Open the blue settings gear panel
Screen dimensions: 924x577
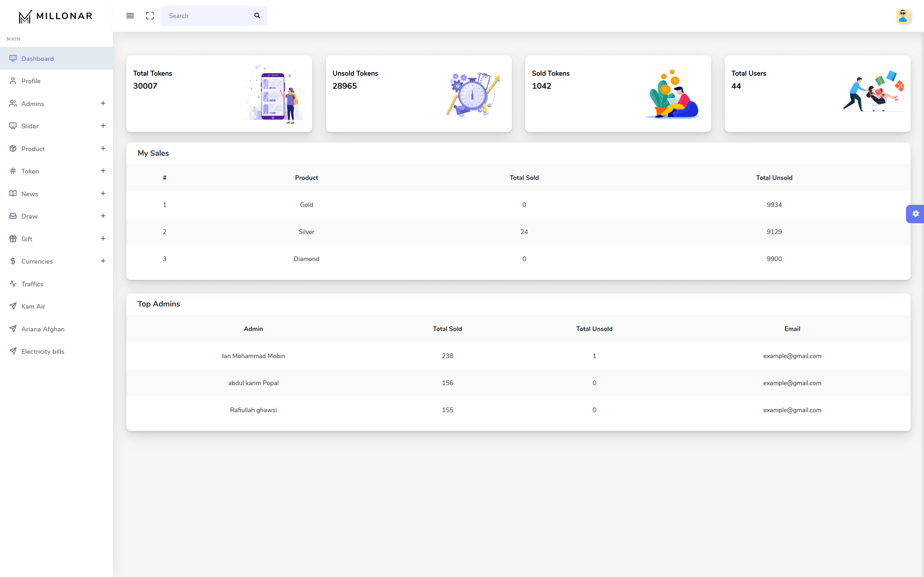(916, 214)
